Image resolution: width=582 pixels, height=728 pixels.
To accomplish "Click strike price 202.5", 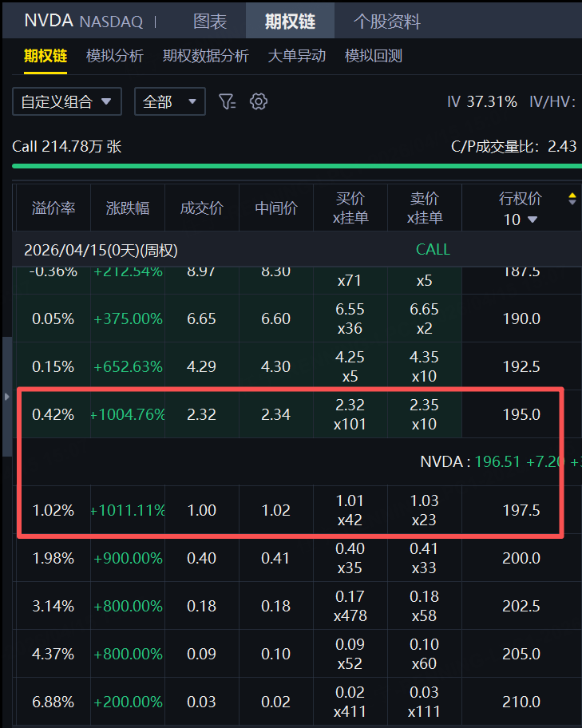I will [x=521, y=606].
